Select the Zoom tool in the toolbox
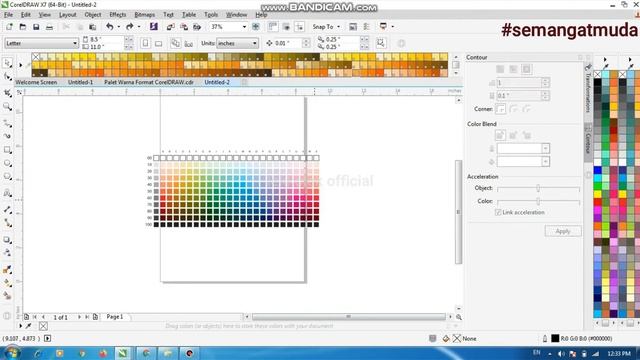 (7, 107)
